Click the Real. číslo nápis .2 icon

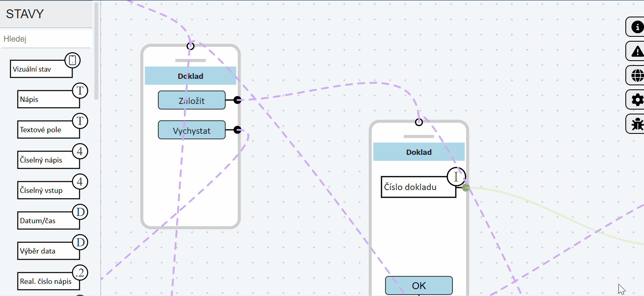[80, 273]
